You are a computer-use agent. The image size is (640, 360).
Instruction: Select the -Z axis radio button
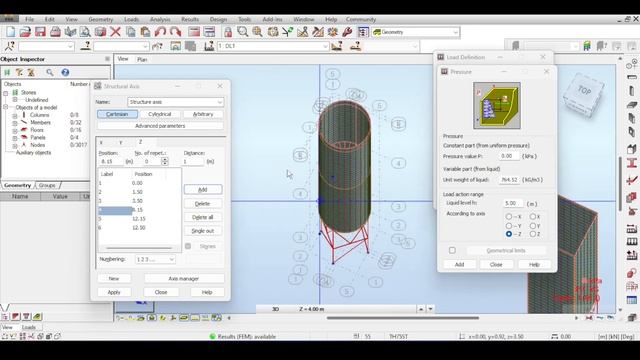click(x=509, y=234)
